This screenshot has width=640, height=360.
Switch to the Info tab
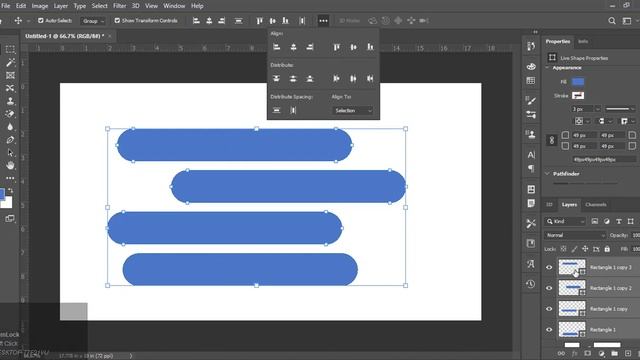point(583,41)
